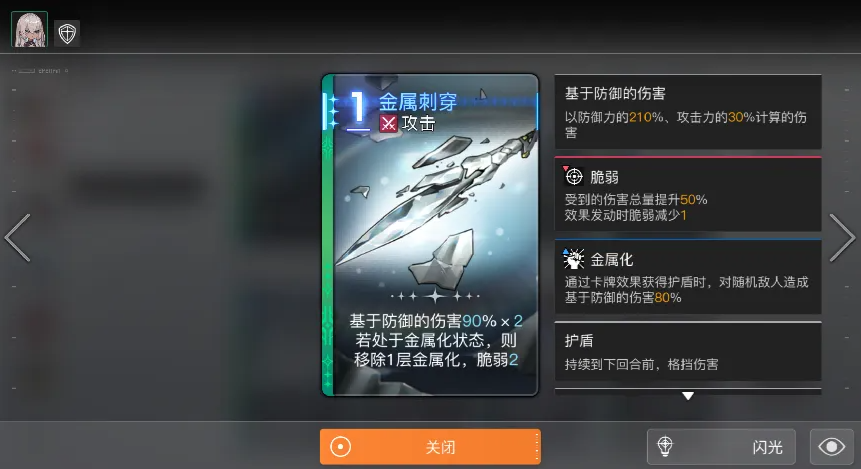Click the circle icon on 关闭 button

point(340,446)
